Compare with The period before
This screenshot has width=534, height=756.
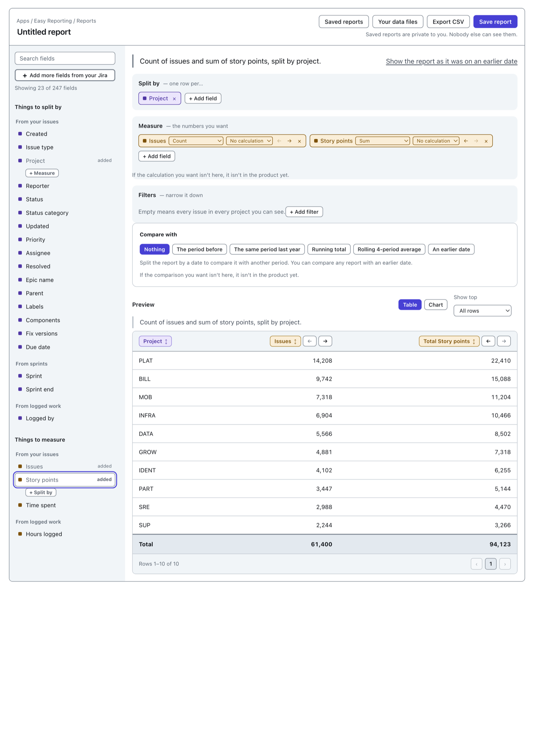coord(200,250)
